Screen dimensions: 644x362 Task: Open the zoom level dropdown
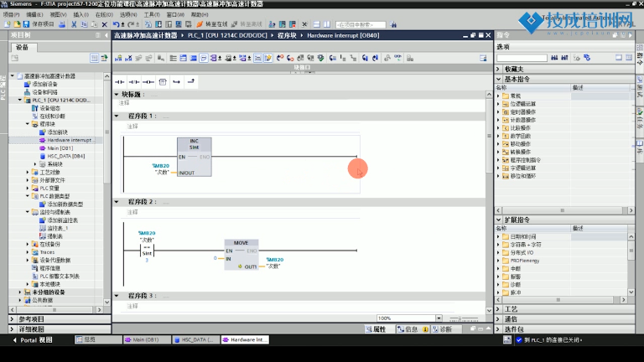click(x=439, y=318)
